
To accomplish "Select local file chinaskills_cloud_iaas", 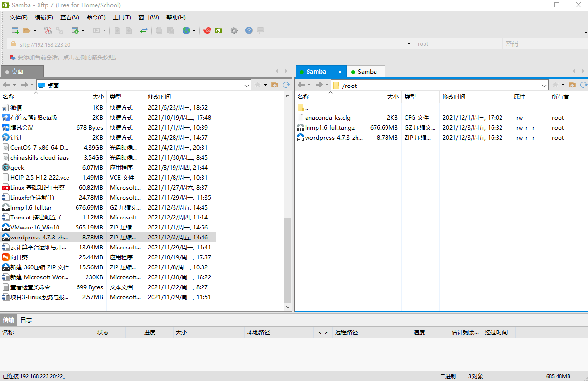I will pyautogui.click(x=39, y=157).
